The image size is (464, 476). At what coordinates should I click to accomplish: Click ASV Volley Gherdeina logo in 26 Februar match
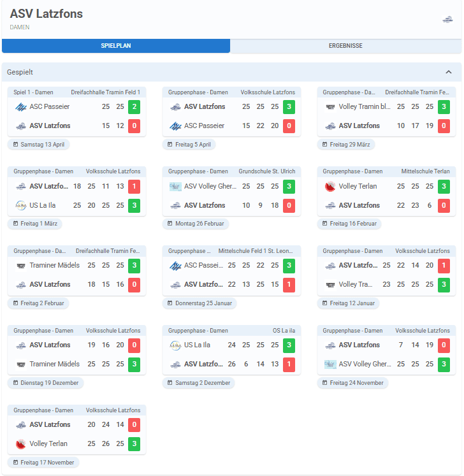[x=175, y=187]
